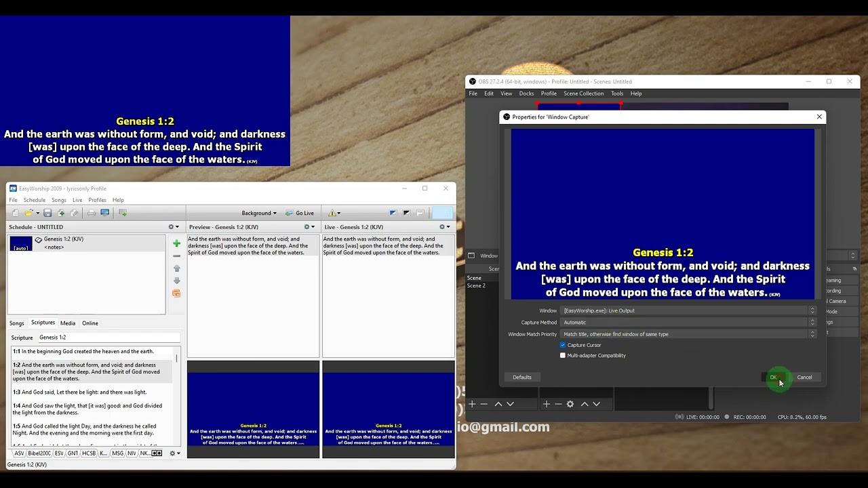Click the add scene plus icon in OBS
This screenshot has height=488, width=868.
pos(472,404)
